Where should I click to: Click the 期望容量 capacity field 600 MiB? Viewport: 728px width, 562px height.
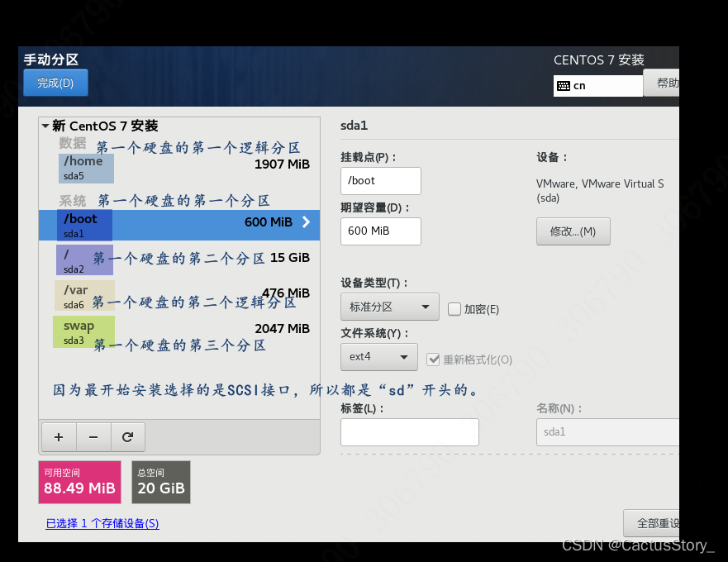point(381,231)
